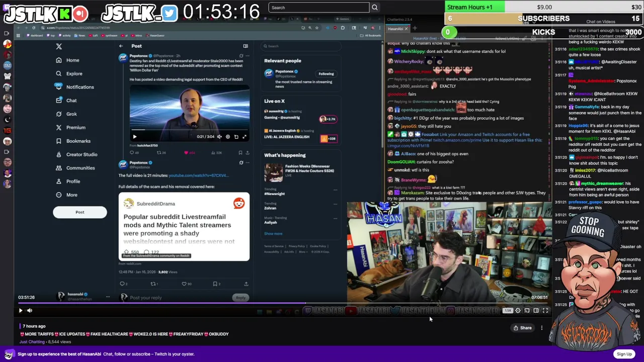Toggle reader view icon in Post header
Viewport: 644px width, 362px height.
coord(246,46)
